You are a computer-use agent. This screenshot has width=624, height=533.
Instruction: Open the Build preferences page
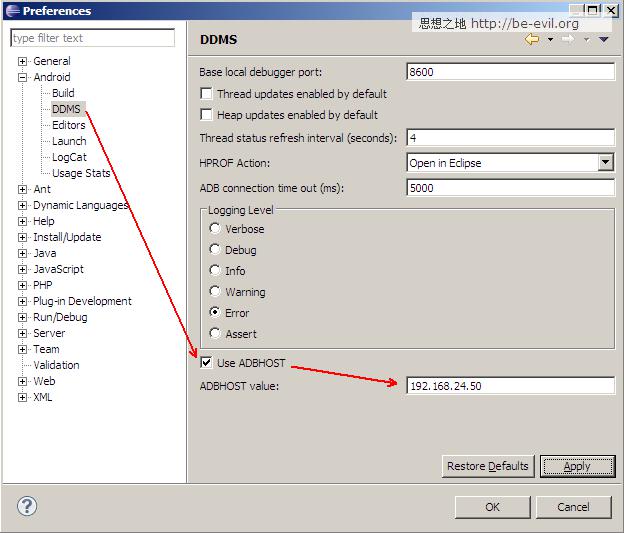tap(63, 93)
